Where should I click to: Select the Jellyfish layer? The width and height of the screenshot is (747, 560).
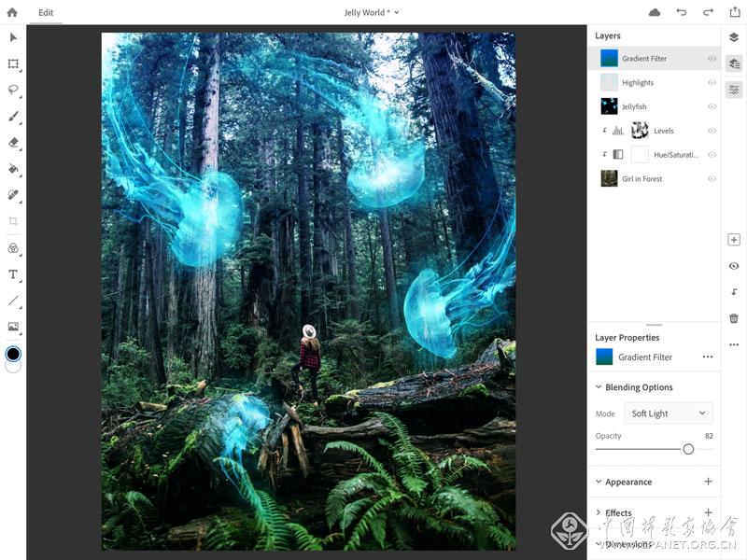pos(655,106)
